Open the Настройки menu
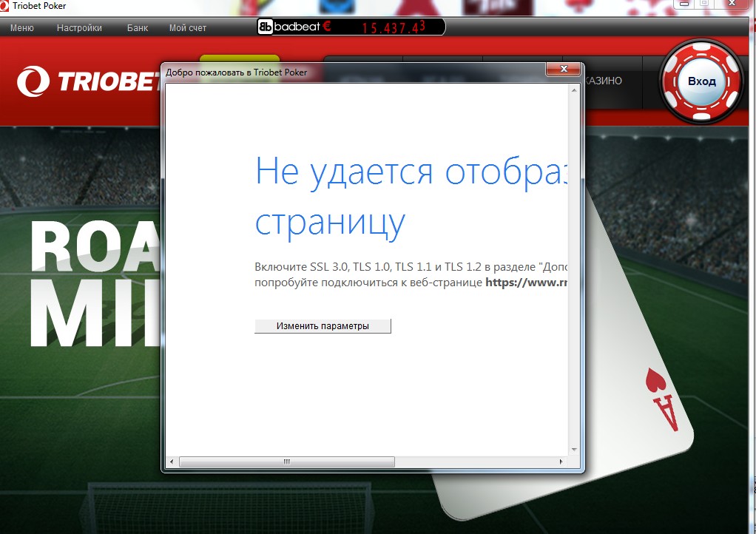This screenshot has height=534, width=756. [x=80, y=28]
